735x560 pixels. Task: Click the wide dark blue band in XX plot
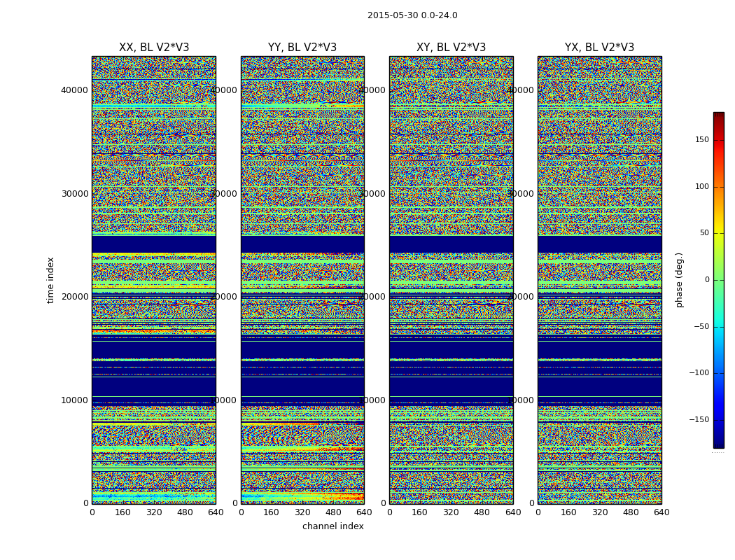[154, 386]
